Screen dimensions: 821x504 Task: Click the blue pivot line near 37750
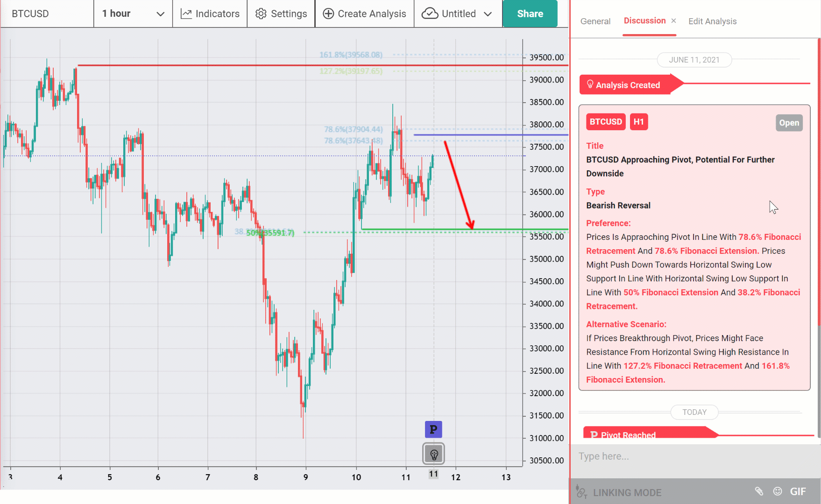point(490,135)
